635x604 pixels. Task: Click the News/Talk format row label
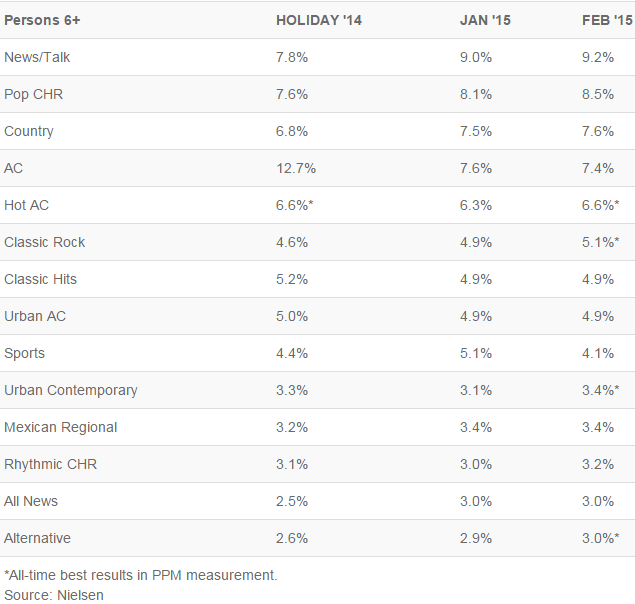[37, 57]
